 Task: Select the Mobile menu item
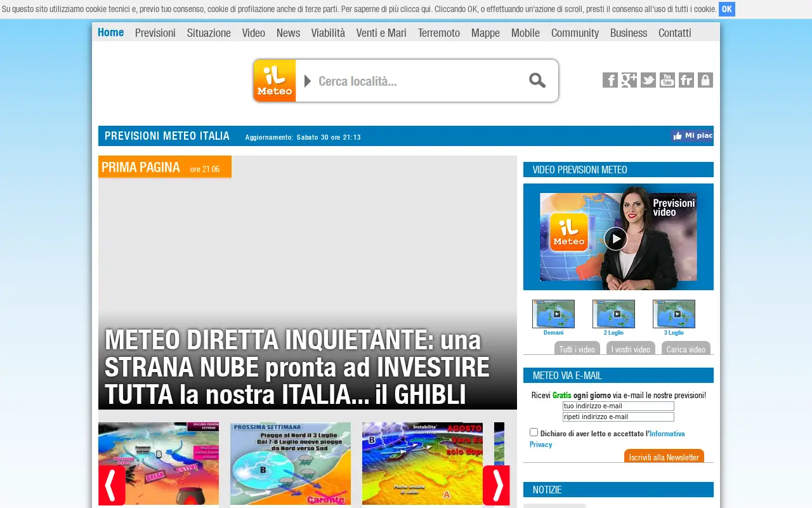tap(525, 33)
